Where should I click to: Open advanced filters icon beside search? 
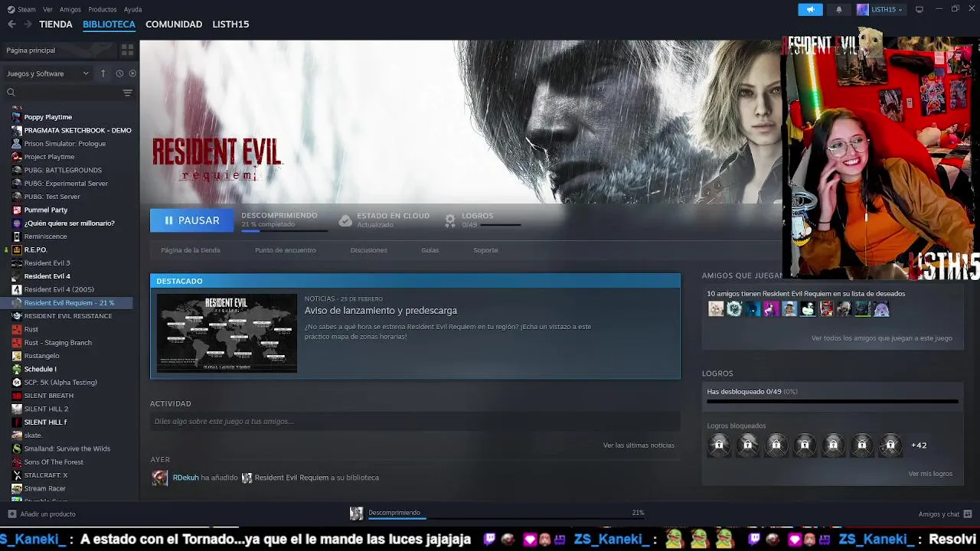click(127, 93)
